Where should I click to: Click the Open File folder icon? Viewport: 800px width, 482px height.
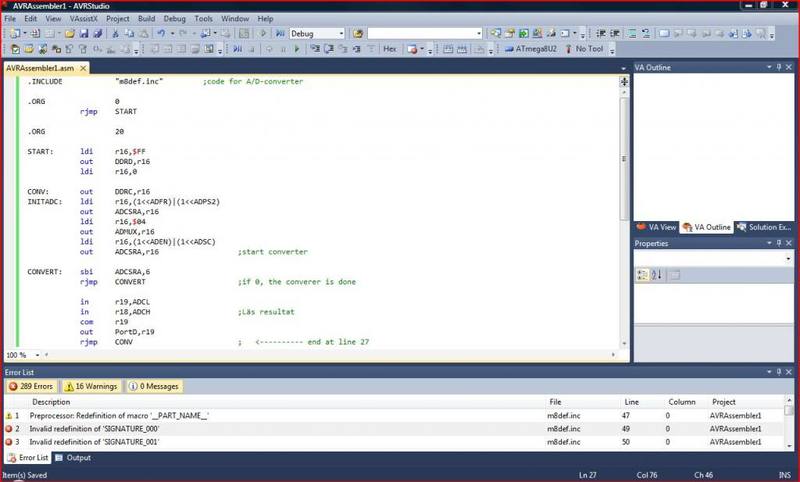pyautogui.click(x=69, y=34)
